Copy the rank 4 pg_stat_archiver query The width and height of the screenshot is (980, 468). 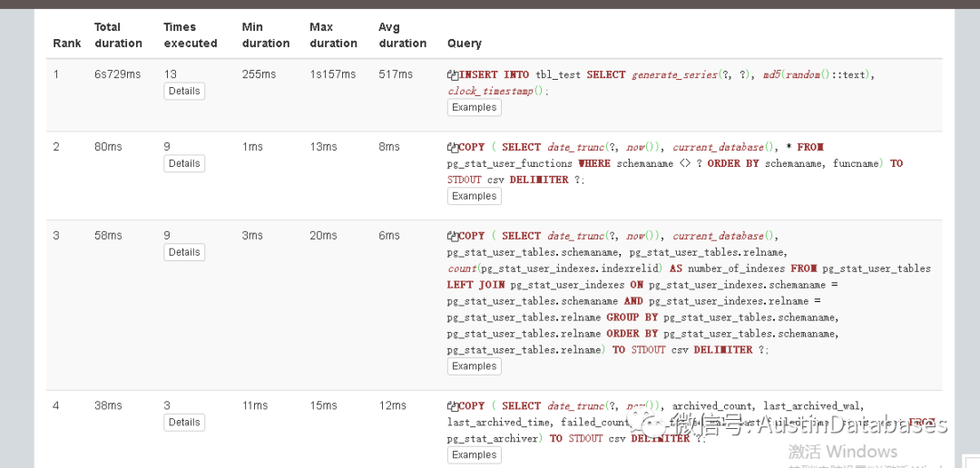tap(453, 407)
